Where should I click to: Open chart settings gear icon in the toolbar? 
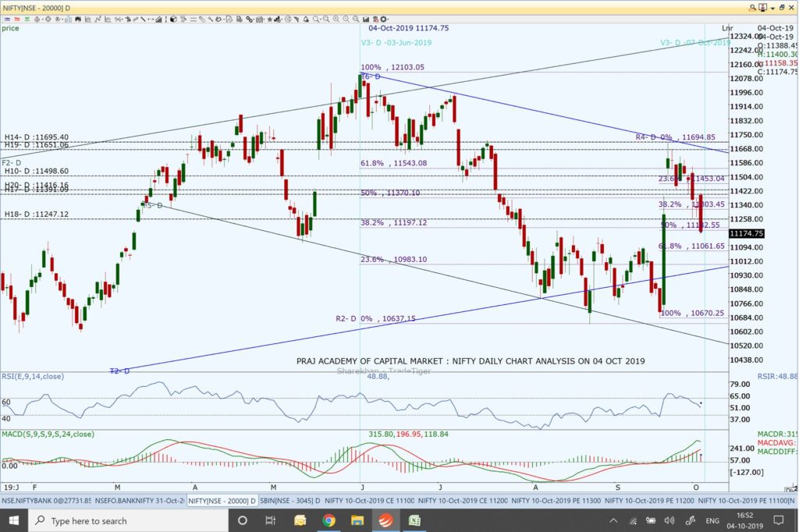coord(383,20)
